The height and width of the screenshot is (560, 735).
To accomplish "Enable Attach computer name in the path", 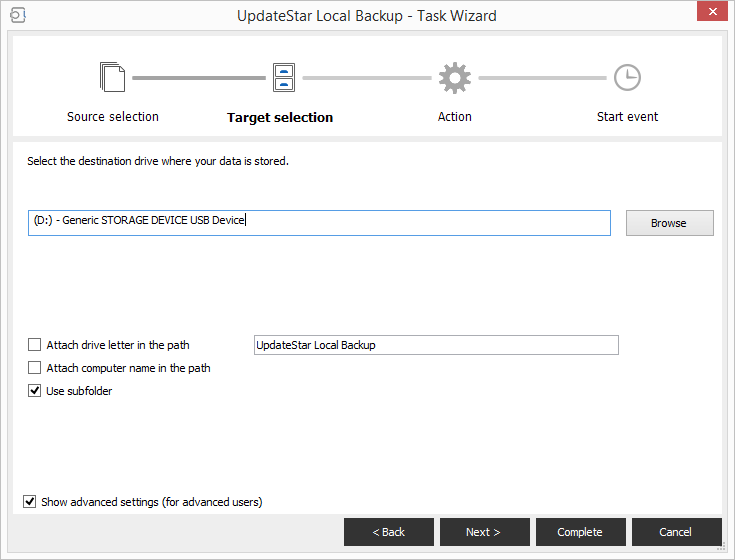I will 35,368.
